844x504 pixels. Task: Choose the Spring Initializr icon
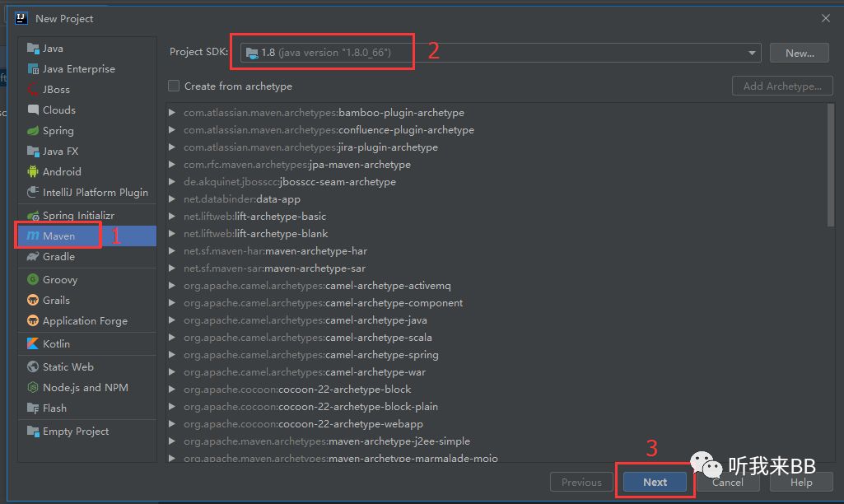tap(33, 216)
